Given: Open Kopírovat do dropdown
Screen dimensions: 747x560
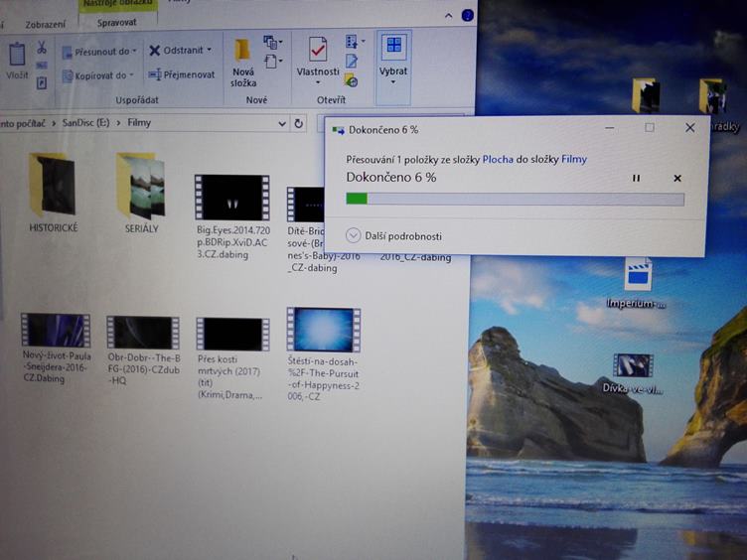Looking at the screenshot, I should [x=98, y=75].
